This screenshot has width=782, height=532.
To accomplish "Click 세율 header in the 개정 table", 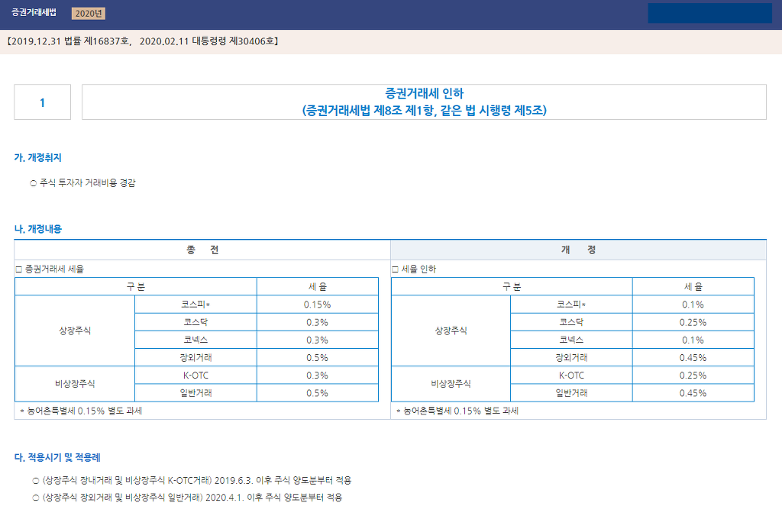I will [693, 287].
